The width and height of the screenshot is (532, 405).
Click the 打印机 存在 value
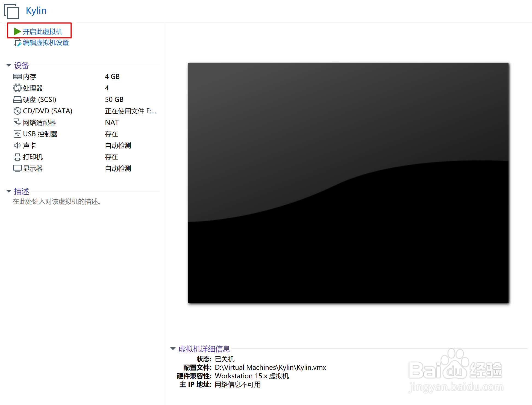111,157
